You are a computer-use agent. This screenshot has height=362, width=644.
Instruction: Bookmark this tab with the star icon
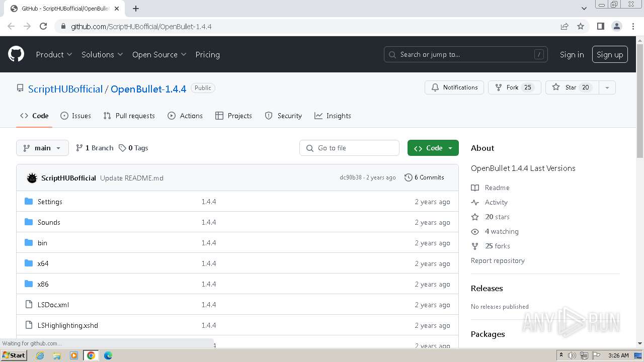point(581,26)
